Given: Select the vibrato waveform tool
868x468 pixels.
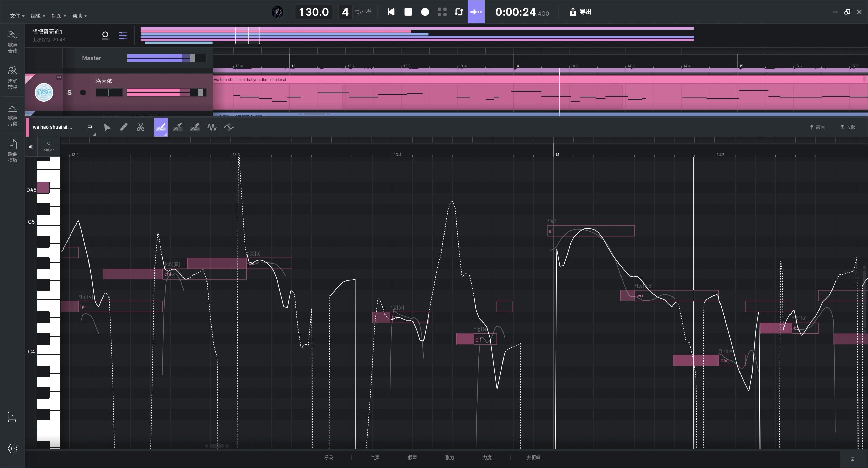Looking at the screenshot, I should coord(212,127).
